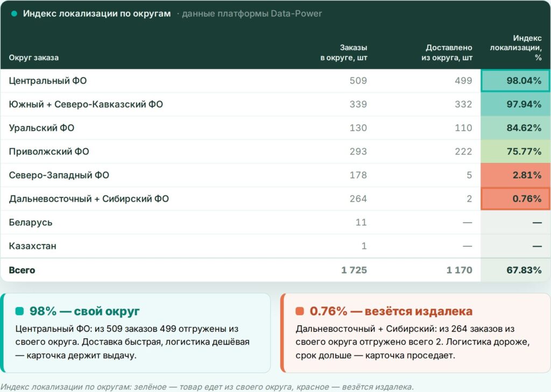Click the 'Всего' total row label

pos(22,270)
